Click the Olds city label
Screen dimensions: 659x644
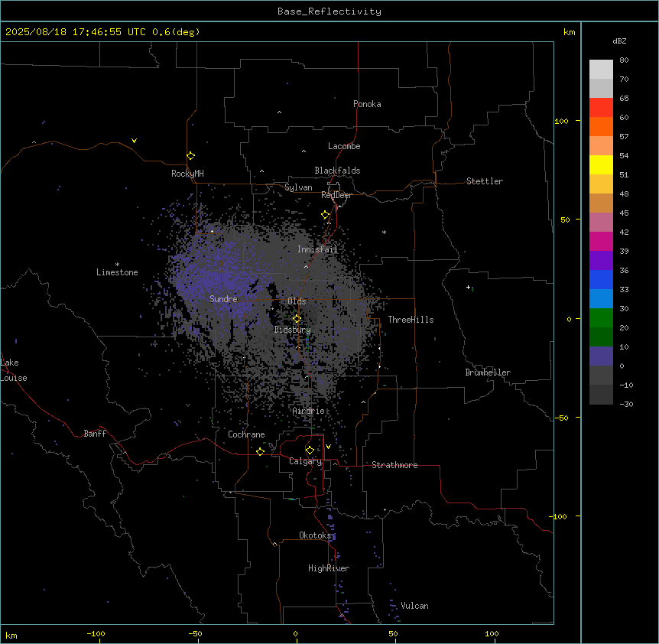coord(297,301)
